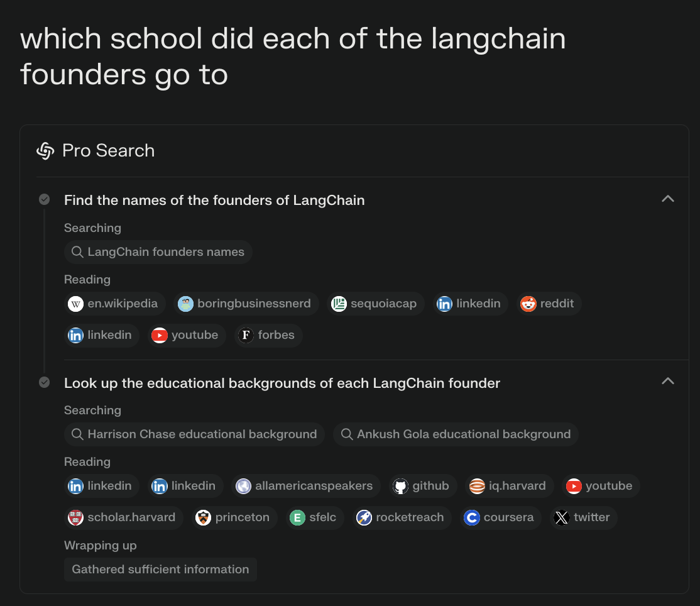This screenshot has width=700, height=606.
Task: Click the Gathered sufficient information status
Action: click(x=160, y=570)
